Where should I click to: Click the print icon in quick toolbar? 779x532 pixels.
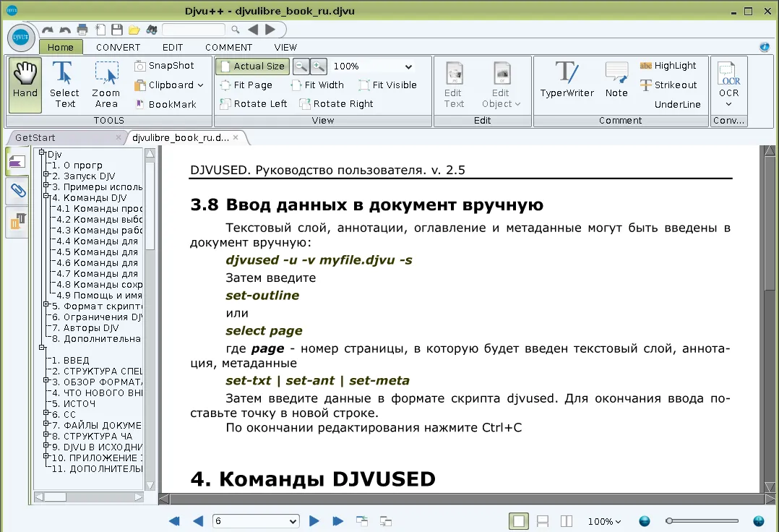point(82,30)
